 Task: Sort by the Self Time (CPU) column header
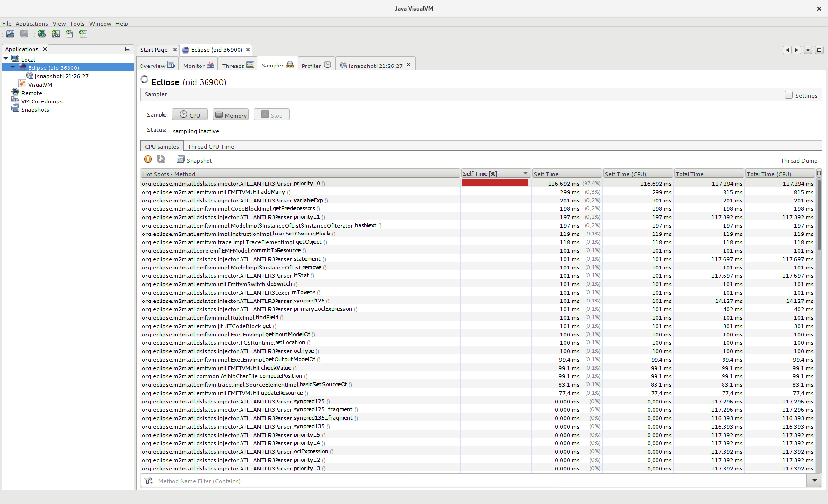(x=638, y=174)
